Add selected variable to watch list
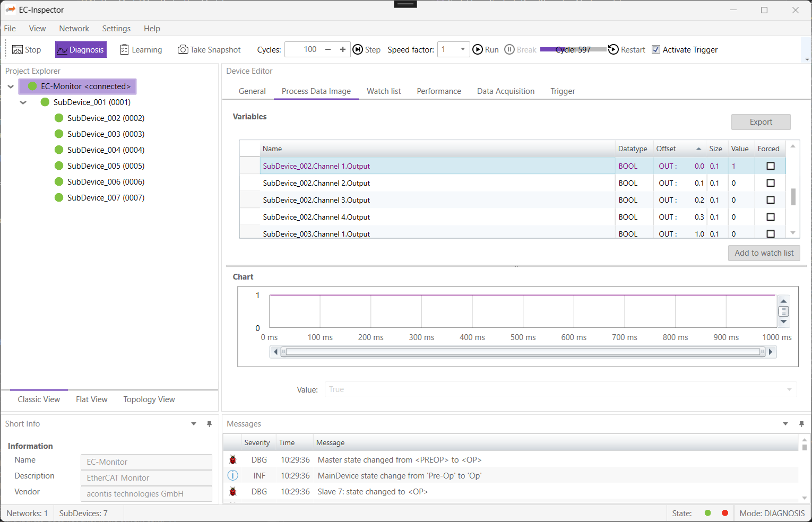812x522 pixels. 764,253
